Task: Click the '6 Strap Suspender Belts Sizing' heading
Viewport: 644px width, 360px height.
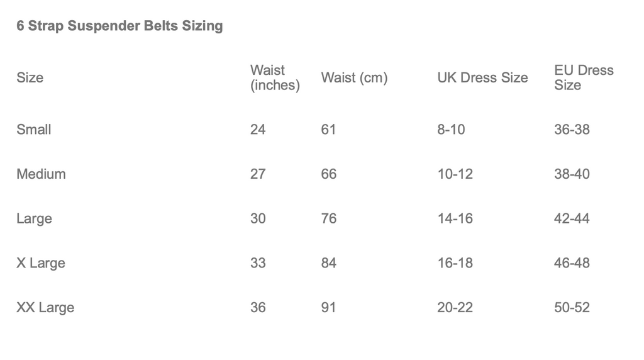Action: 119,26
